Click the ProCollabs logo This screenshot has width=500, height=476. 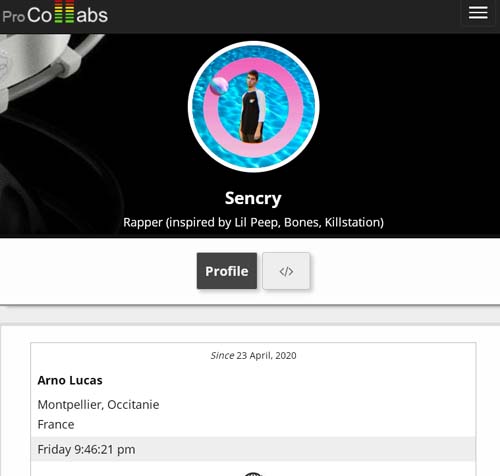(55, 13)
